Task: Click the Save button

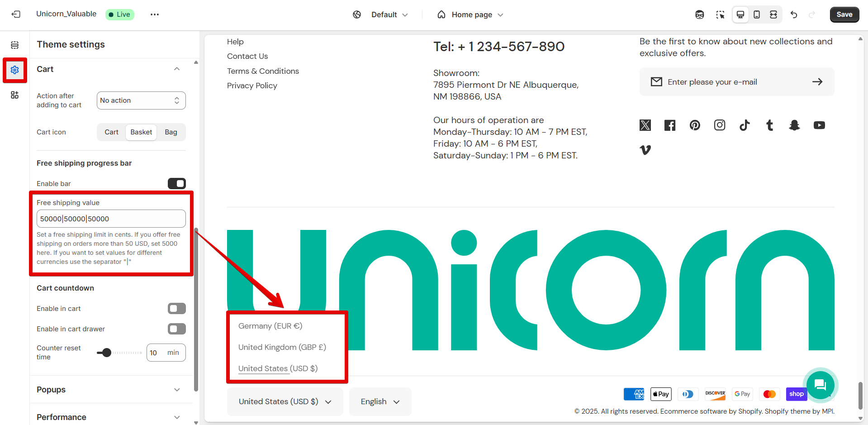Action: point(844,14)
